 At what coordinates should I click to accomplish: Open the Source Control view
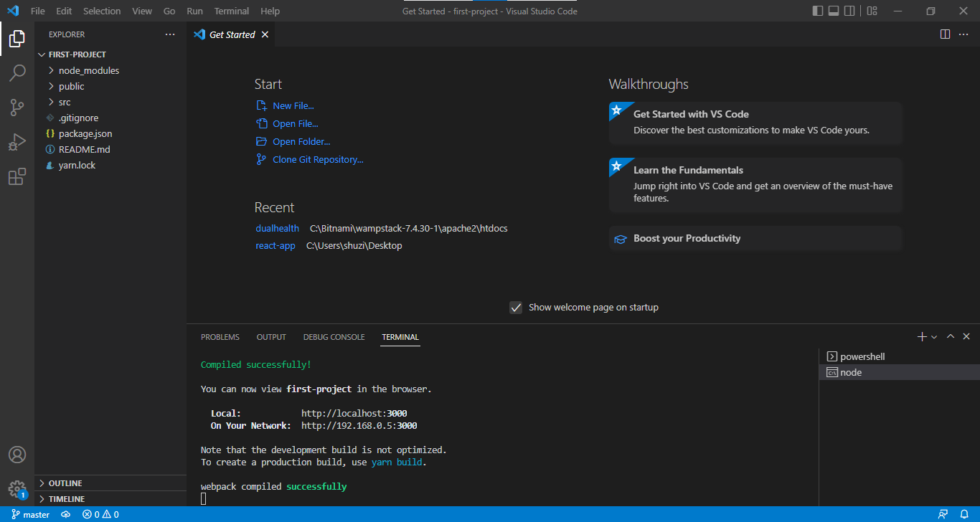click(17, 108)
